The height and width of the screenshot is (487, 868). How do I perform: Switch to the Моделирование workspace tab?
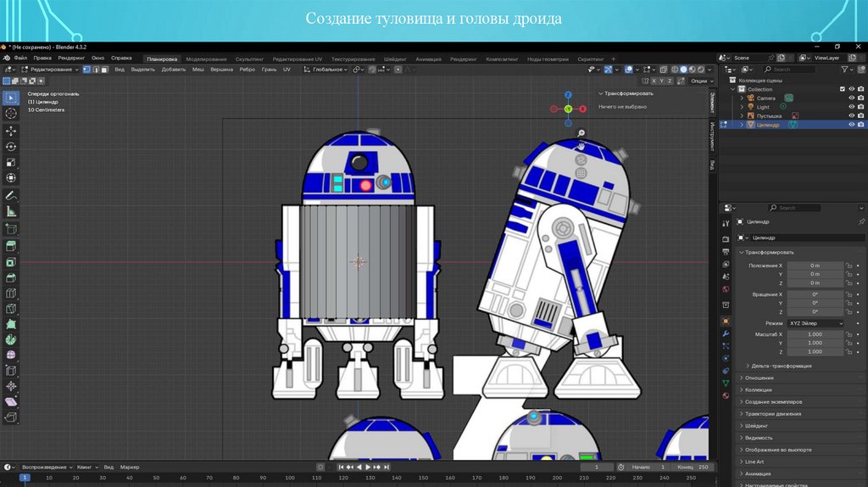pos(206,59)
